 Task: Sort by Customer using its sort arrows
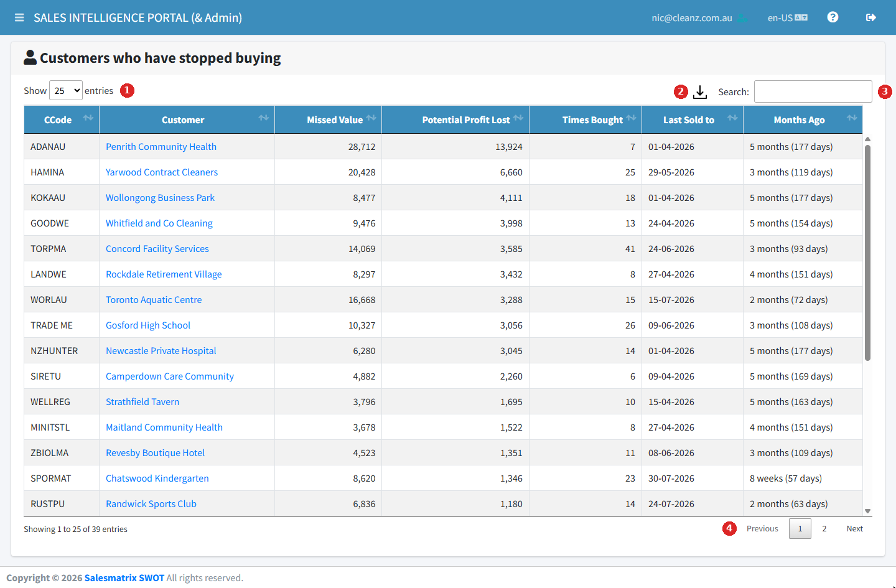pyautogui.click(x=264, y=118)
